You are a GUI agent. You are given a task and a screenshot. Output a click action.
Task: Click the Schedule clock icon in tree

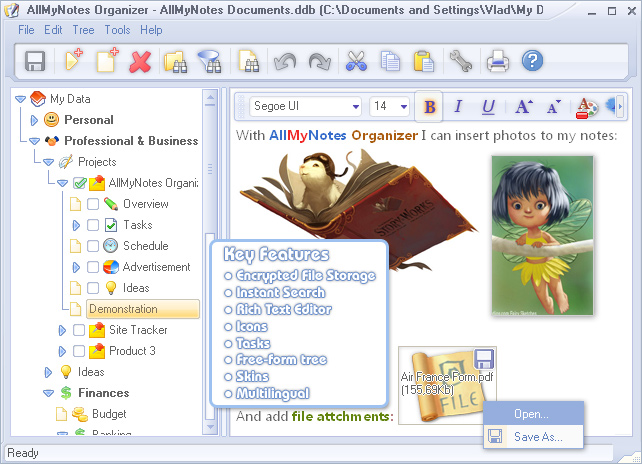tap(111, 246)
